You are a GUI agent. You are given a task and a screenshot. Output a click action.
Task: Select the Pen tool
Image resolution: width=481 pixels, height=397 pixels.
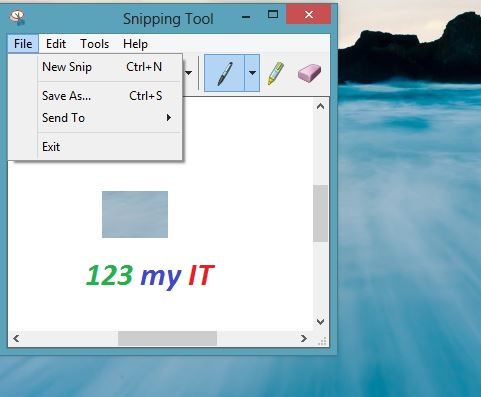click(x=224, y=73)
